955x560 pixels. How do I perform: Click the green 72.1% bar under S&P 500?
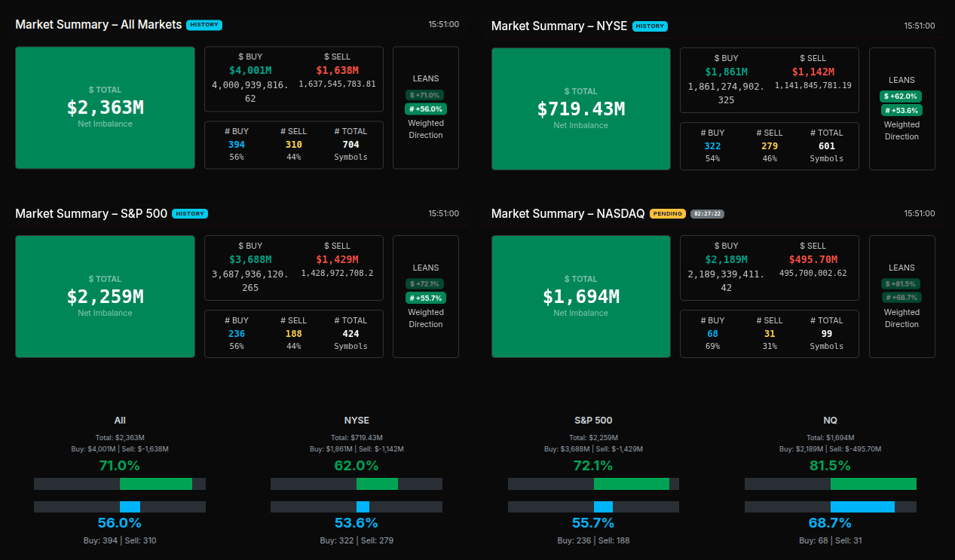coord(631,484)
